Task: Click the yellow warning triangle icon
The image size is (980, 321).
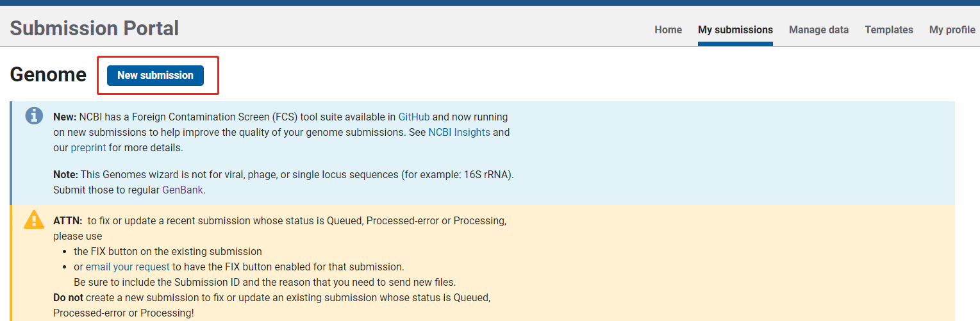Action: 34,220
